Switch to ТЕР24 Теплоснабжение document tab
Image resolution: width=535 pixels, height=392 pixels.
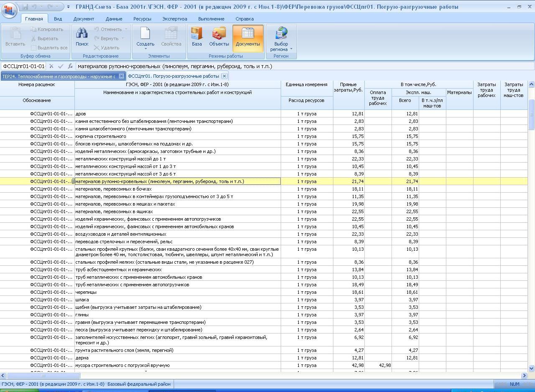(59, 76)
